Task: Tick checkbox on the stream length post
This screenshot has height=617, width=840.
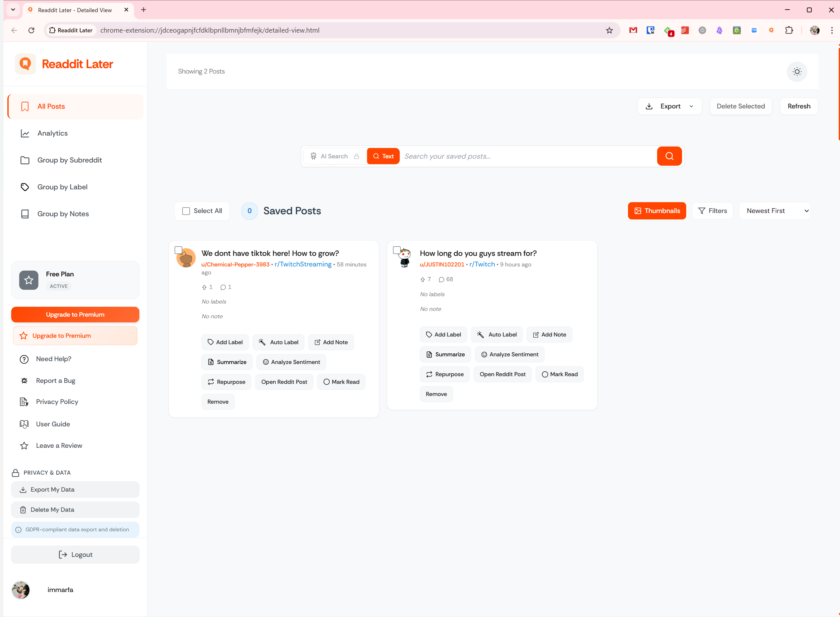Action: pos(396,250)
